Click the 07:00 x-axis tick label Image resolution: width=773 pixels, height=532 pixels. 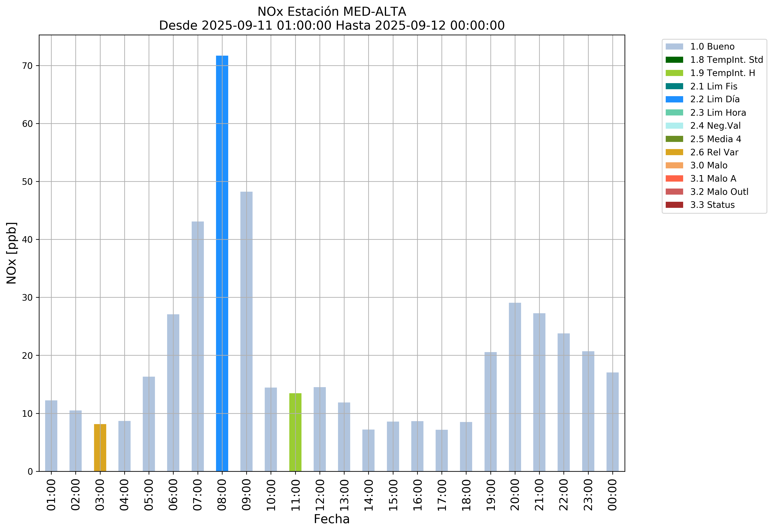(198, 495)
